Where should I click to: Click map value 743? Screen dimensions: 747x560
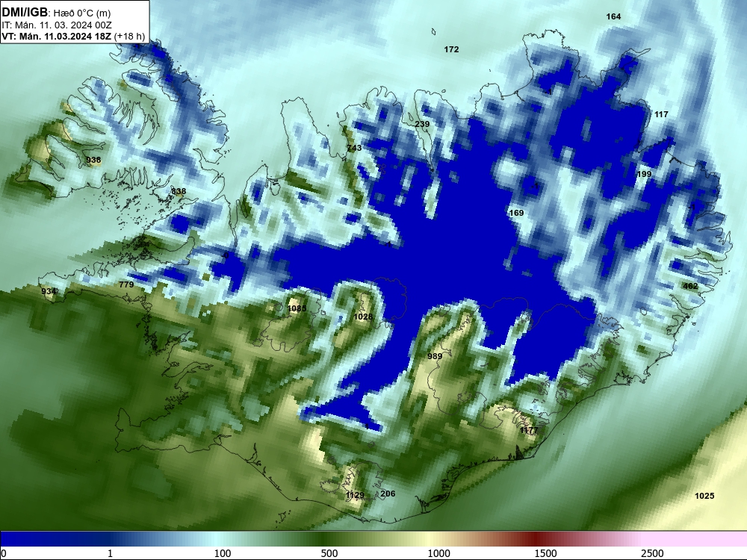(x=354, y=148)
